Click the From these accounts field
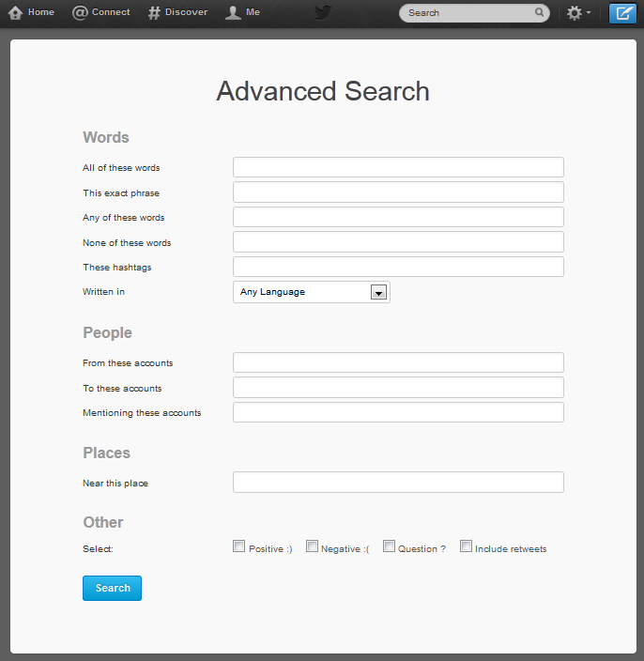644x661 pixels. click(398, 362)
